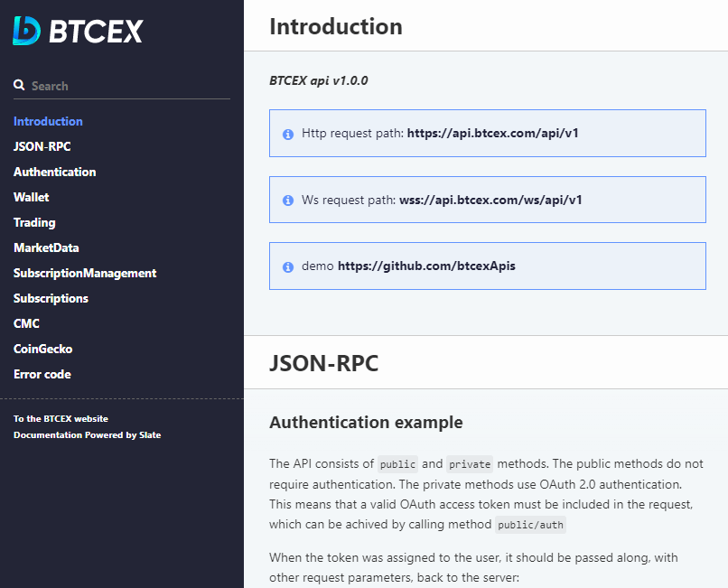Click the github.com/btcexApis demo URL

(x=426, y=266)
